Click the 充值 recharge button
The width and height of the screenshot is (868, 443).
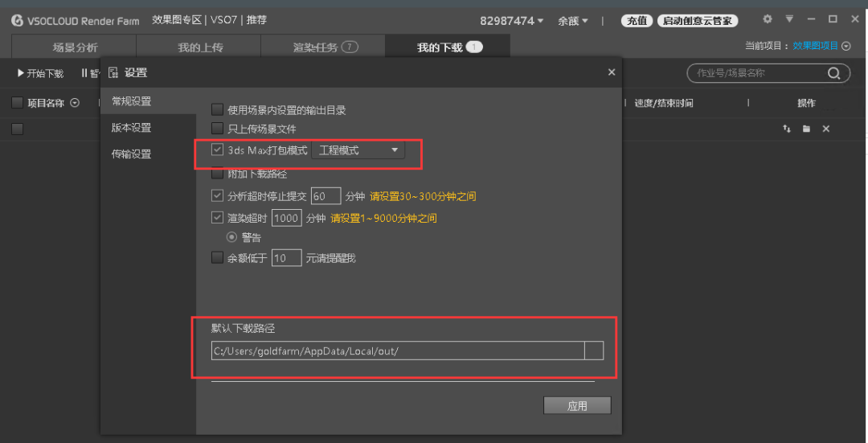637,21
